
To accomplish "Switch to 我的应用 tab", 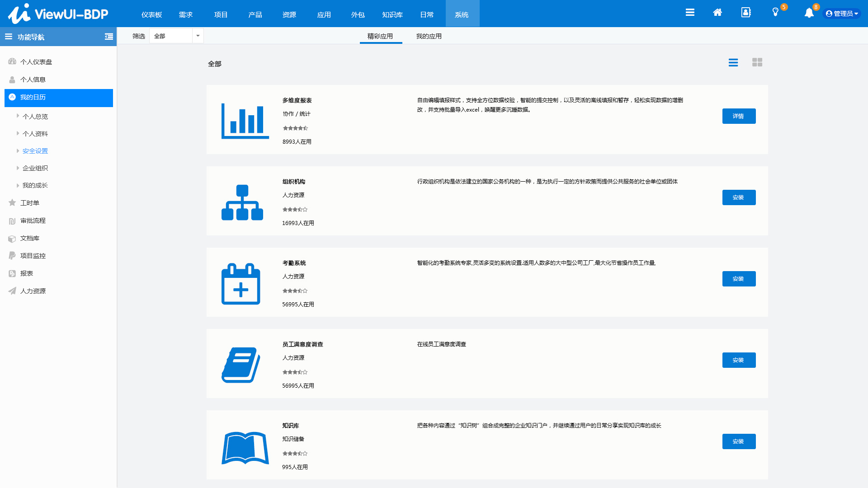I will 429,36.
